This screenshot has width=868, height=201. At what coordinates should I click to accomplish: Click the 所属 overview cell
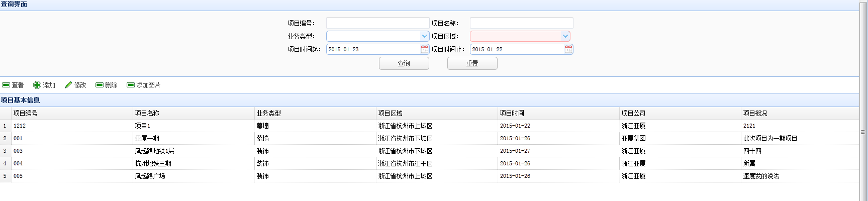pyautogui.click(x=800, y=163)
